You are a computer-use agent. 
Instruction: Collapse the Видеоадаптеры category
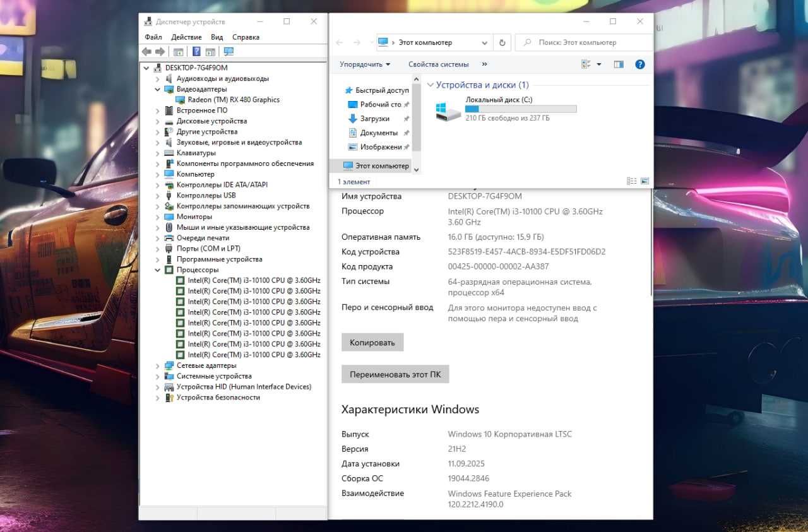[158, 89]
